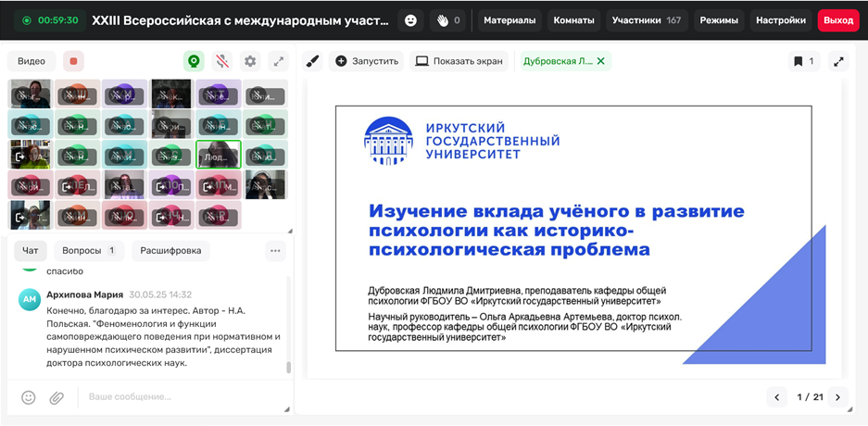The height and width of the screenshot is (426, 868).
Task: Open the Режимы menu
Action: (719, 20)
